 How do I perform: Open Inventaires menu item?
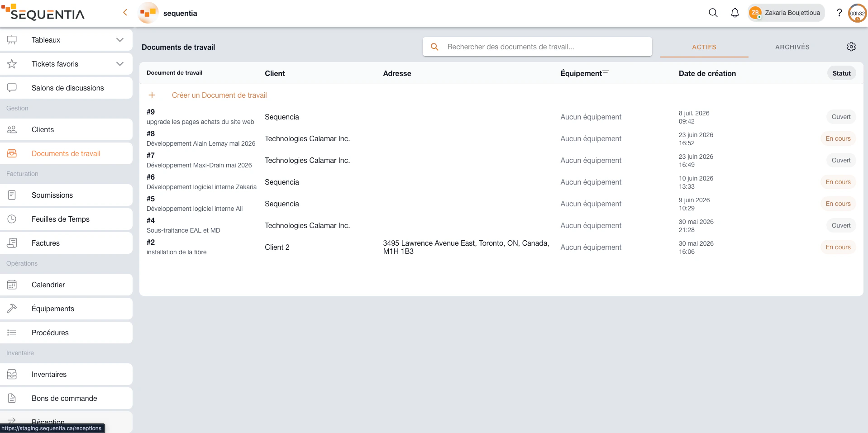point(66,374)
